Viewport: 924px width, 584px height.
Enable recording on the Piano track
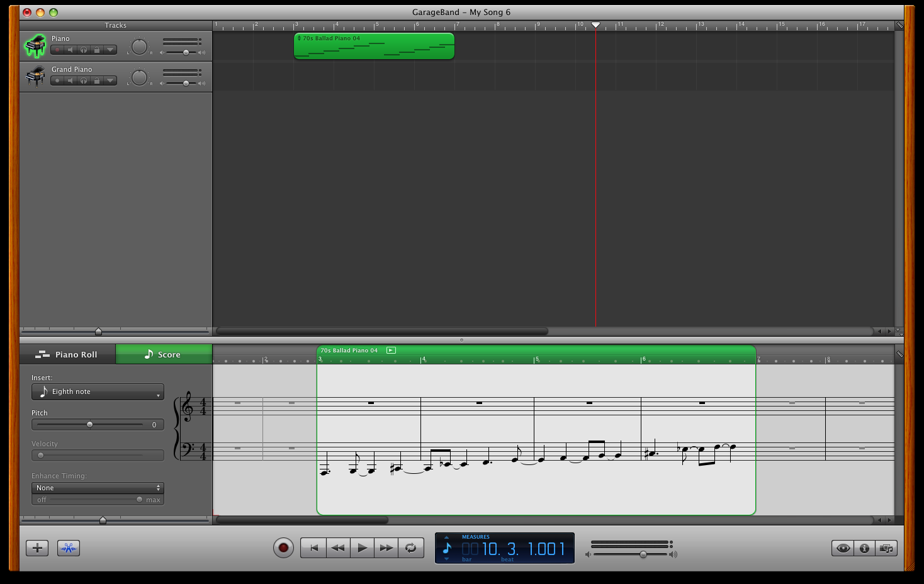(x=57, y=50)
